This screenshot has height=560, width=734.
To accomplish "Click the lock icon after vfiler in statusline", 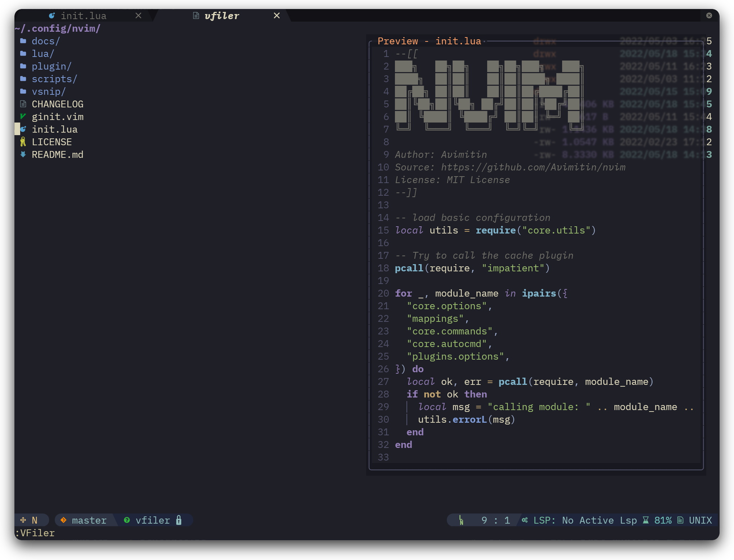I will [179, 520].
